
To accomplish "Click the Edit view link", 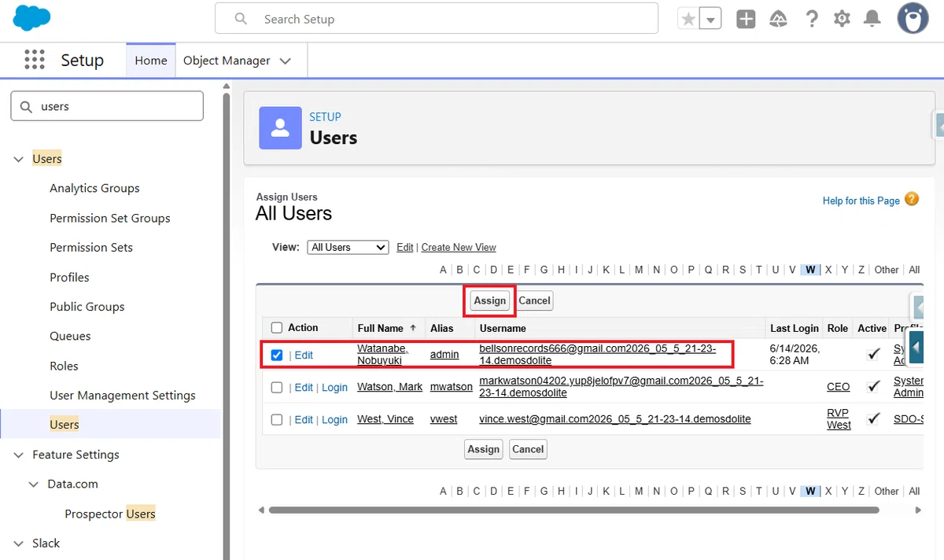I will point(405,247).
